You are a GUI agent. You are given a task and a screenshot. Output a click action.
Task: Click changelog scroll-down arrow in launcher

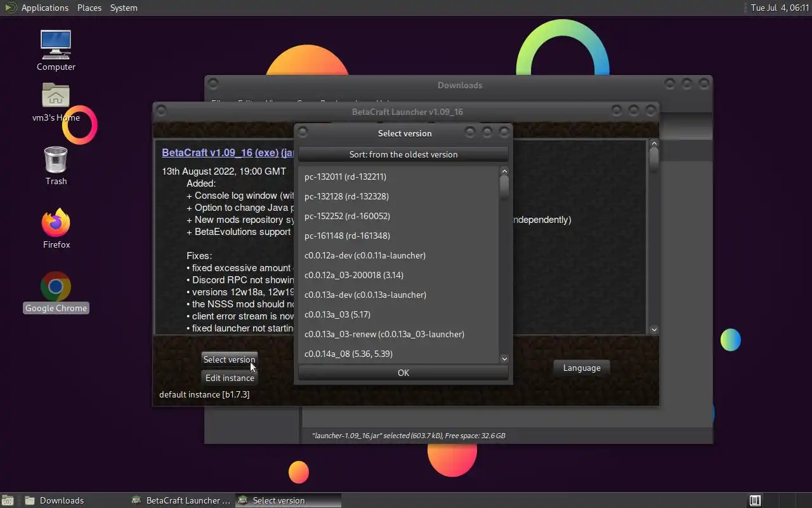[x=654, y=330]
